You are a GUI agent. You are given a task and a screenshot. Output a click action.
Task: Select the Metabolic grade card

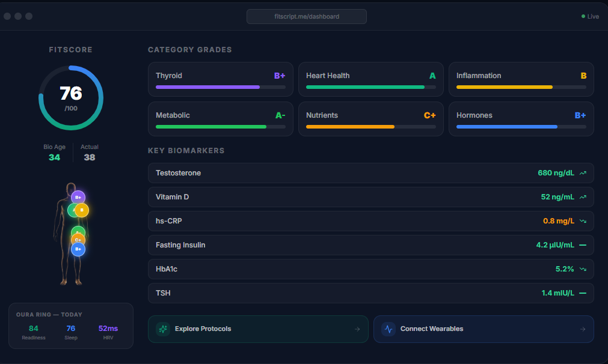221,119
